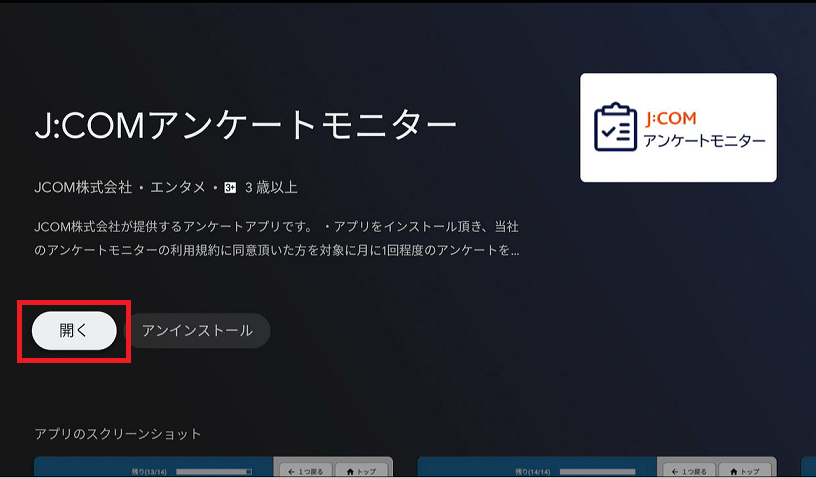Click the エンタメ category label

click(178, 187)
